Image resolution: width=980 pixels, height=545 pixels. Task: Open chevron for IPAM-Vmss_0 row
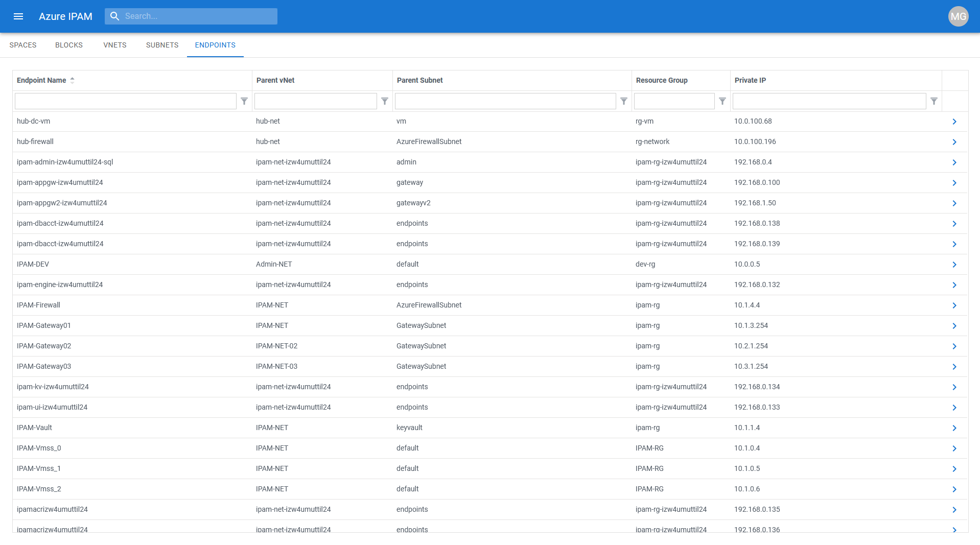click(954, 448)
